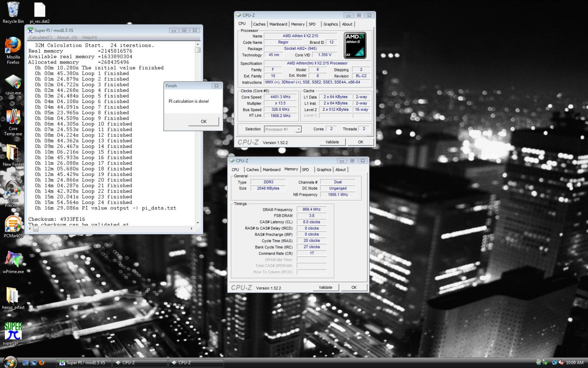Viewport: 588px width, 368px height.
Task: Click the lower CPU-Z window title bar icon
Action: (232, 160)
